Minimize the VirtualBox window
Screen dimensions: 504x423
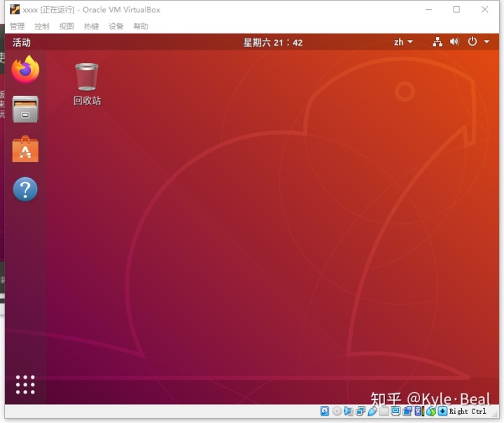428,9
